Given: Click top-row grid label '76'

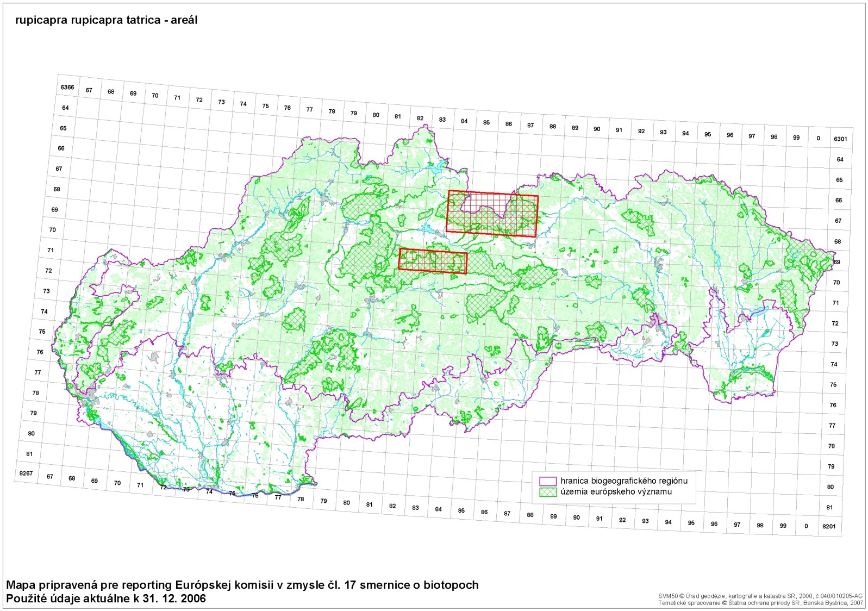Looking at the screenshot, I should (288, 108).
